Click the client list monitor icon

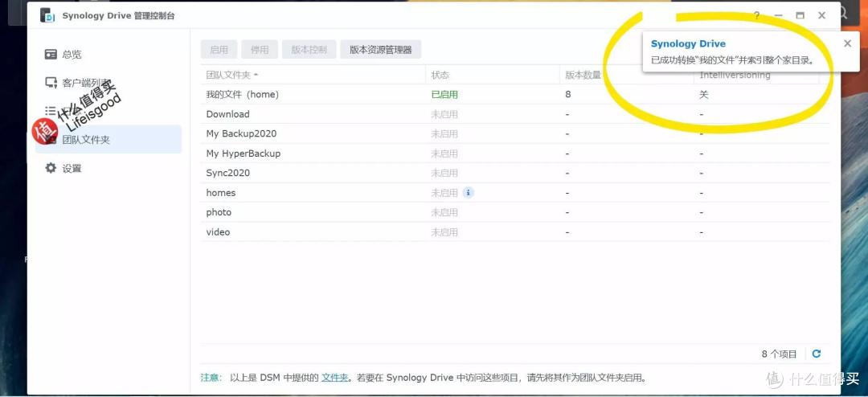pyautogui.click(x=51, y=83)
